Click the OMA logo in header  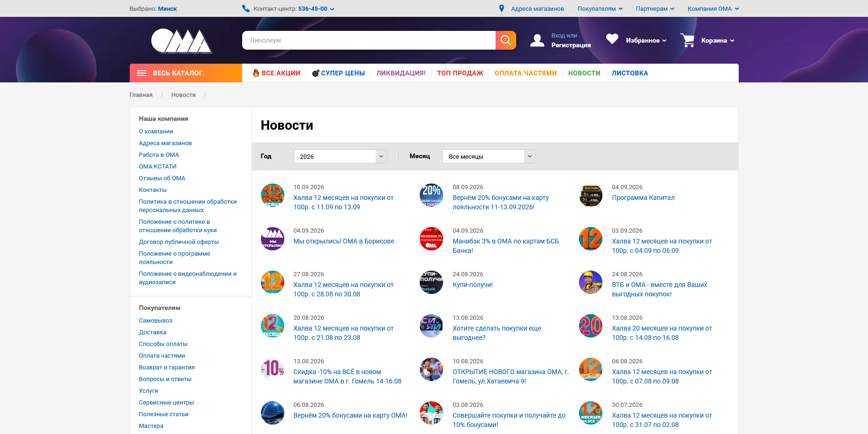tap(181, 41)
